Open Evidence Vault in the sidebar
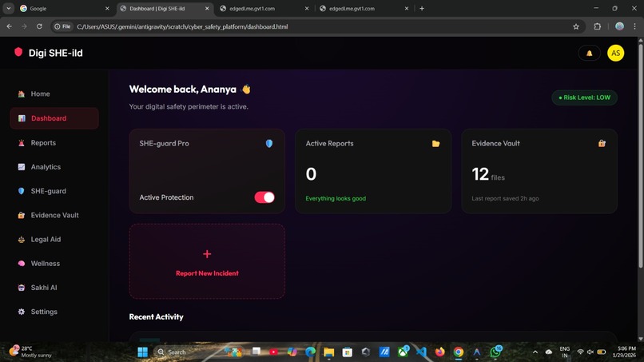This screenshot has width=644, height=362. pyautogui.click(x=54, y=215)
